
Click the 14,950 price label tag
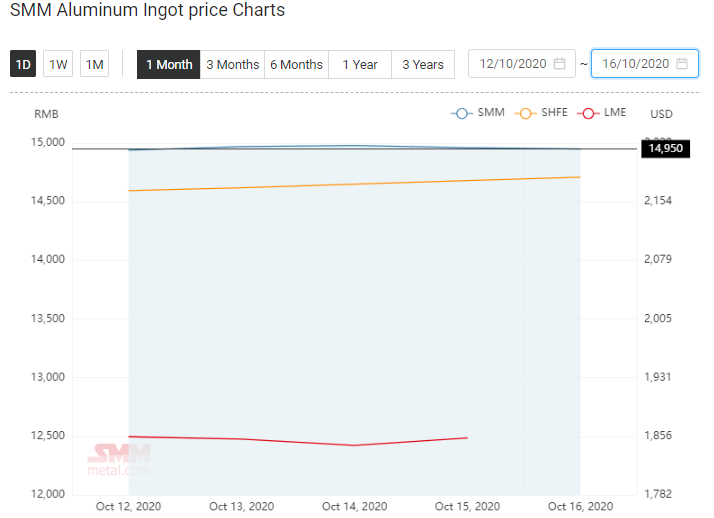click(665, 148)
